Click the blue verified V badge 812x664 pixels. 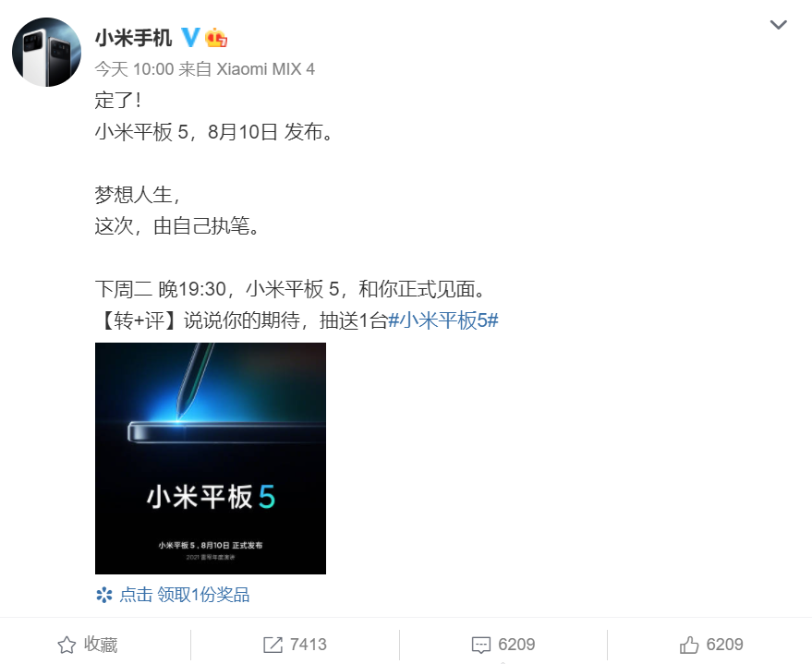[190, 37]
